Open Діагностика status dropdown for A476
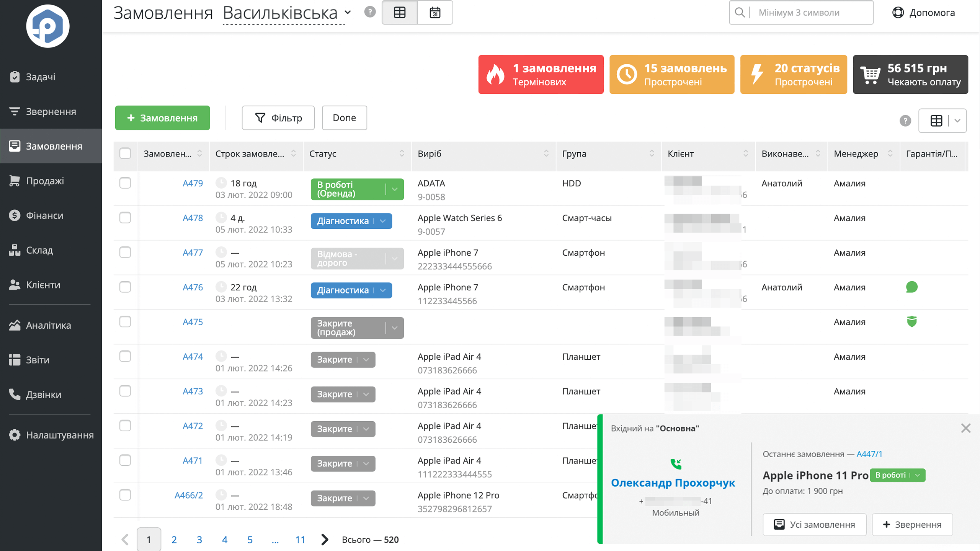Viewport: 980px width, 551px height. pos(382,290)
